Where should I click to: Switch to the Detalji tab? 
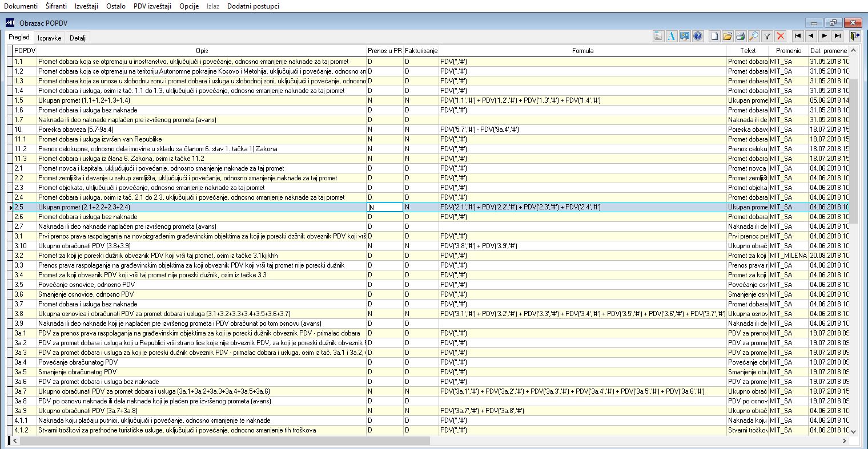[78, 38]
